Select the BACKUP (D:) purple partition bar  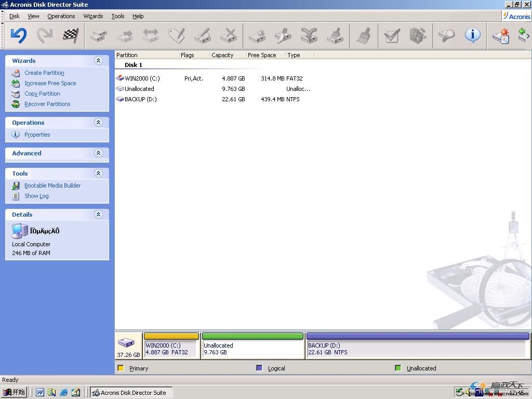click(417, 347)
